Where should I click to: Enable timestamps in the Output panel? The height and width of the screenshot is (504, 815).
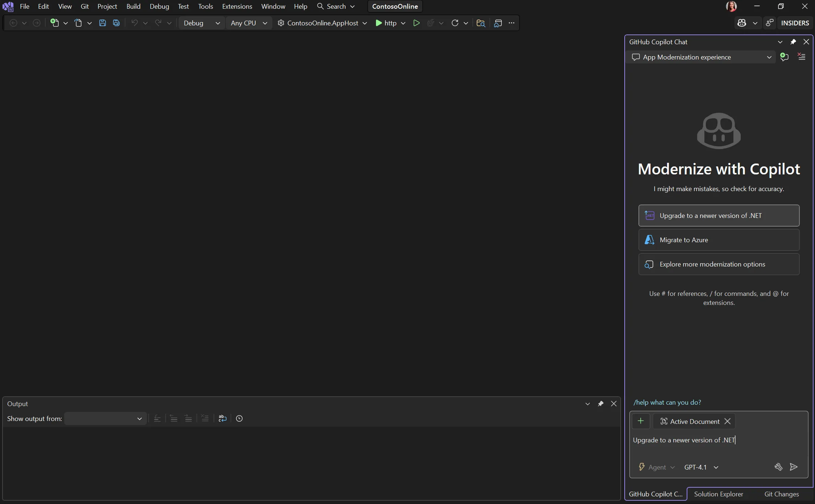[239, 418]
